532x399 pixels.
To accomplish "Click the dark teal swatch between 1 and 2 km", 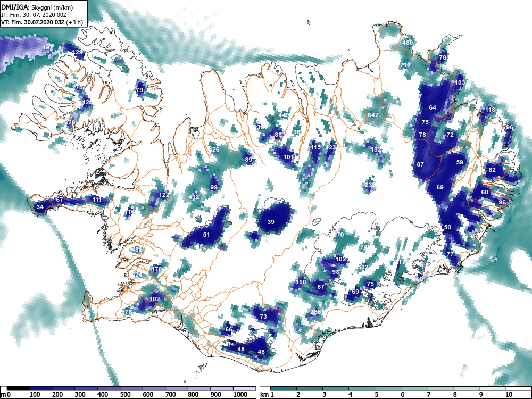I will point(284,388).
